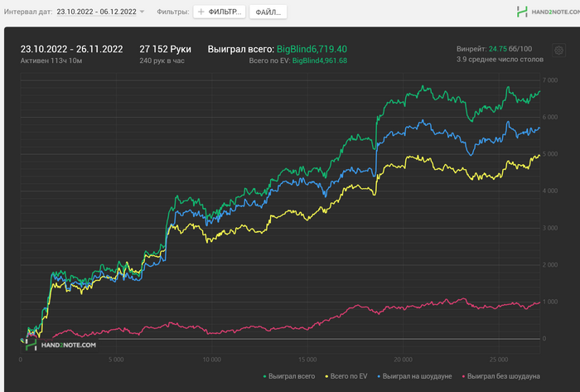Click the Активен 113ч 10м text

click(x=51, y=60)
